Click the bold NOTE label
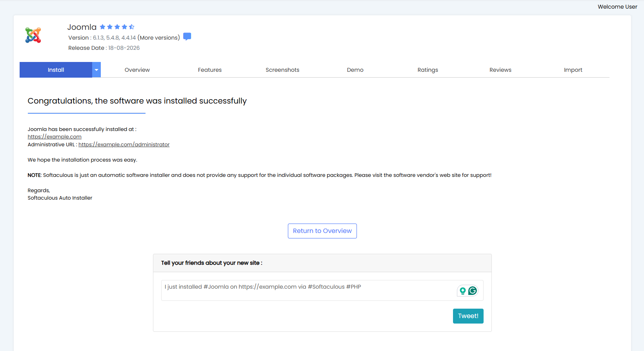Viewport: 644px width, 351px height. pyautogui.click(x=34, y=175)
